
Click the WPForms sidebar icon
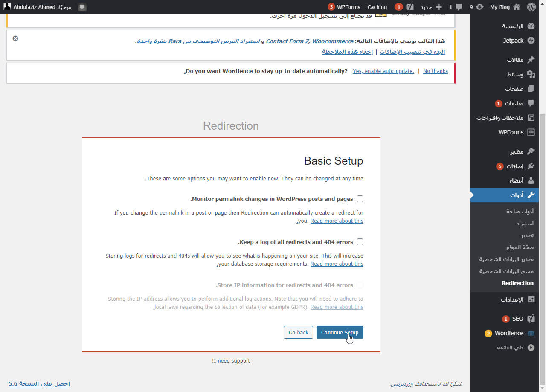pyautogui.click(x=531, y=132)
